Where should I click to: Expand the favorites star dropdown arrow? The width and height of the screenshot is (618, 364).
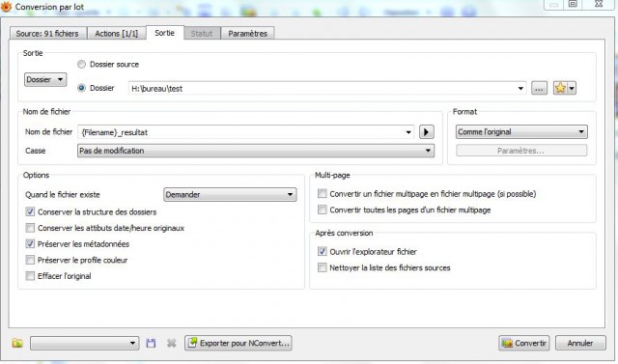point(572,88)
